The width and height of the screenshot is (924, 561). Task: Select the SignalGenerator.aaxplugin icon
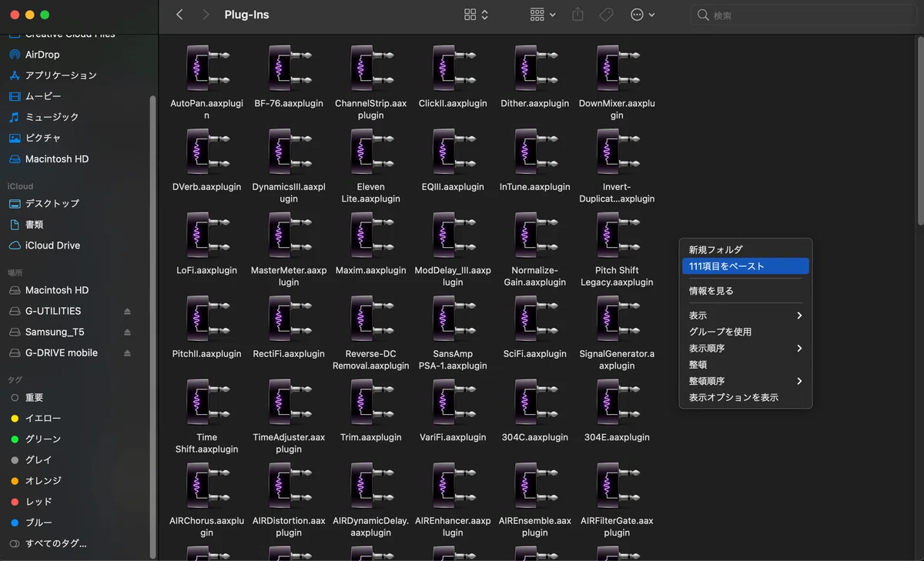pos(617,319)
